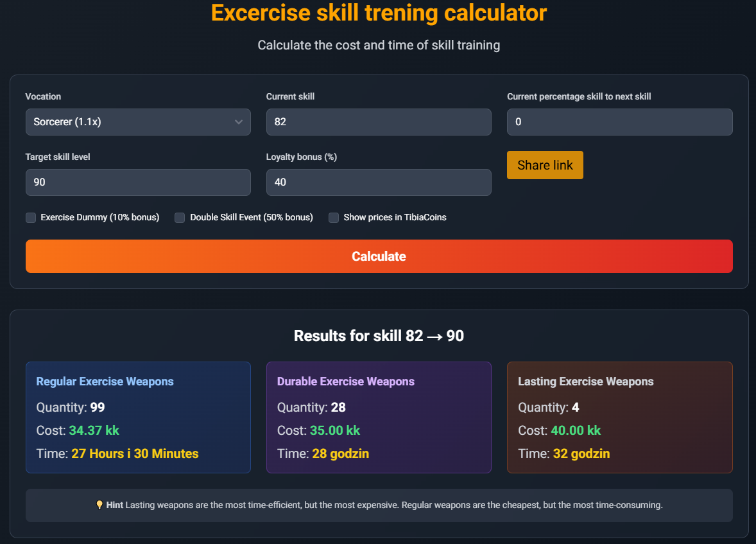Click the orange Calculate button

coord(379,256)
